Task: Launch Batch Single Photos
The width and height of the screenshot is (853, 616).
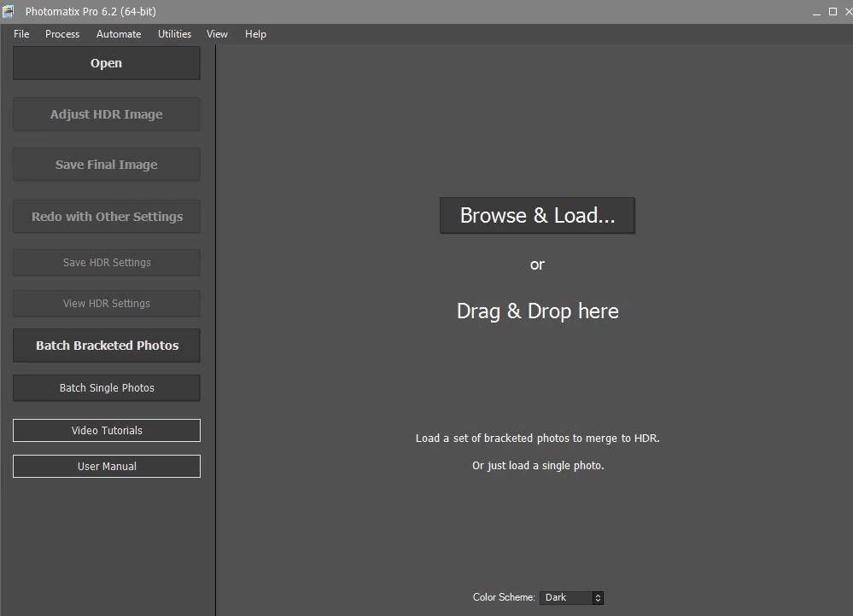Action: (x=107, y=387)
